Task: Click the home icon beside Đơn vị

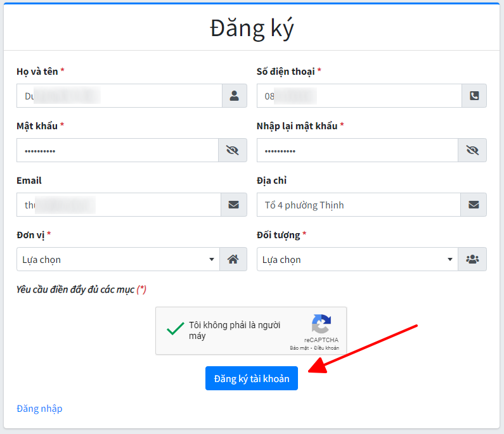Action: click(233, 259)
